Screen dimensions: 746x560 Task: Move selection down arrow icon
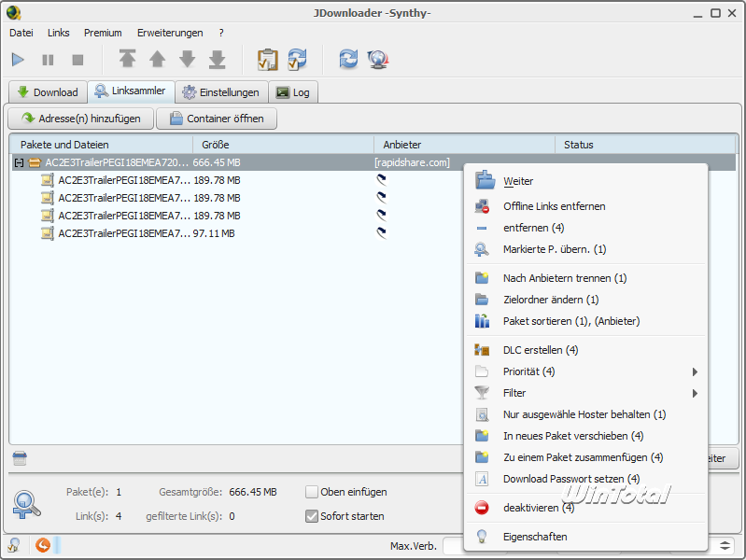click(x=187, y=59)
